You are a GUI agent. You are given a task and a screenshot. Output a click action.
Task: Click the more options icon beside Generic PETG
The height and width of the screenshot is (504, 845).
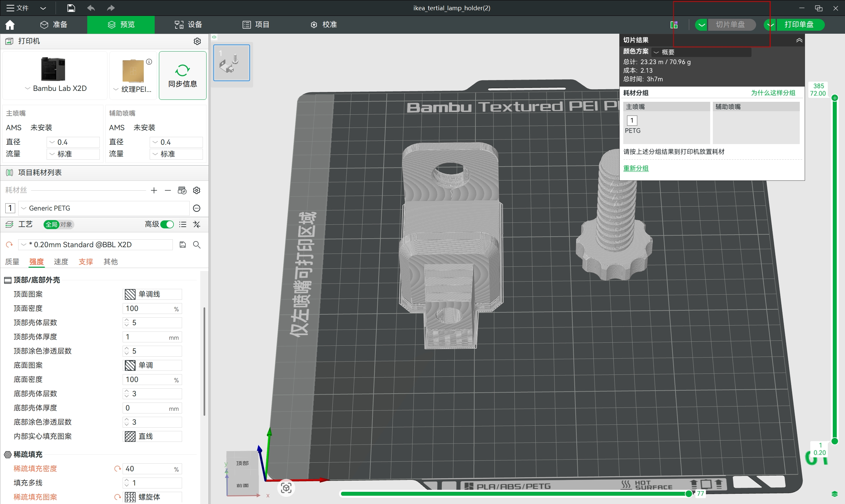(x=197, y=208)
